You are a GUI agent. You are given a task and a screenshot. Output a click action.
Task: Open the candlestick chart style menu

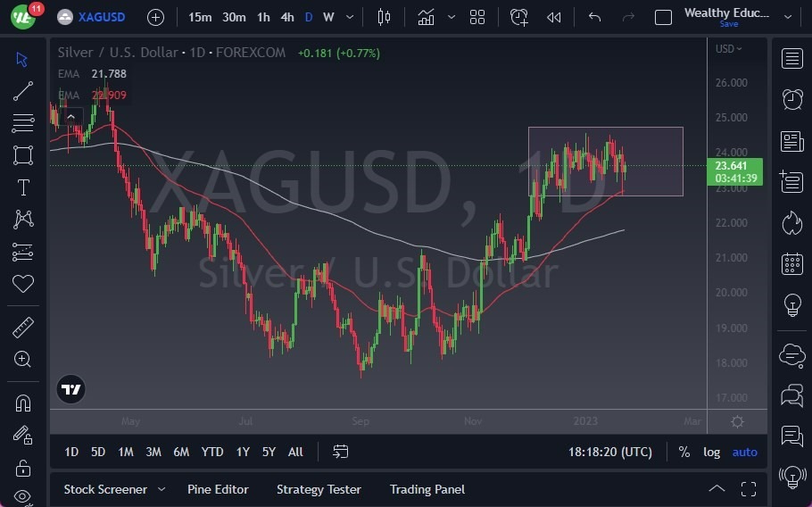(x=384, y=17)
